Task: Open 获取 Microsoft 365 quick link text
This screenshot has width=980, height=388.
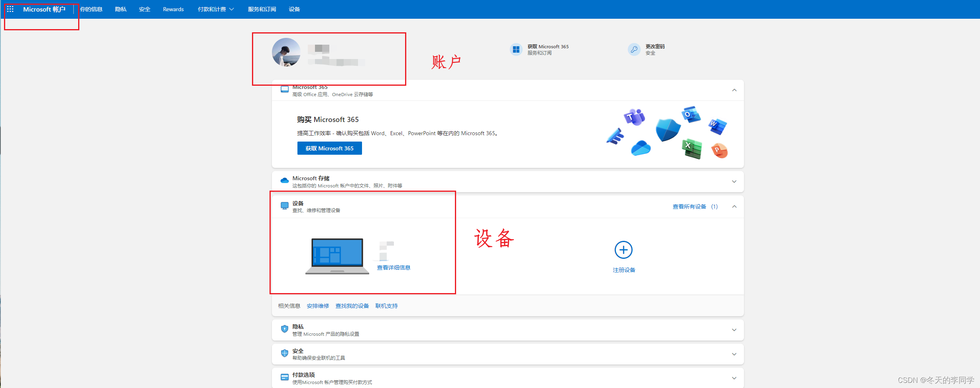Action: (548, 47)
